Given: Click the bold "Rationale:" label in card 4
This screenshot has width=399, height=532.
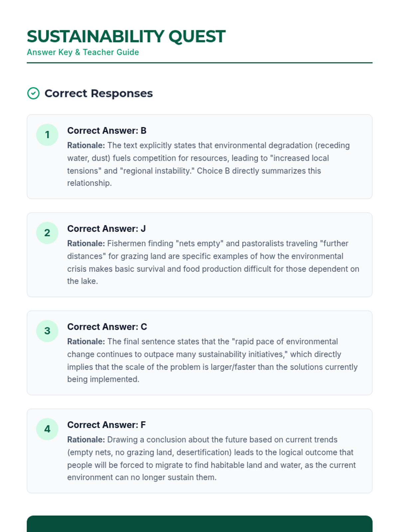Looking at the screenshot, I should (86, 440).
